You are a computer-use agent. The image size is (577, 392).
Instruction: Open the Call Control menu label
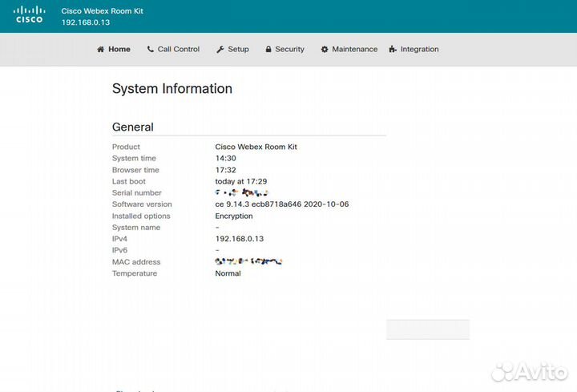(179, 49)
